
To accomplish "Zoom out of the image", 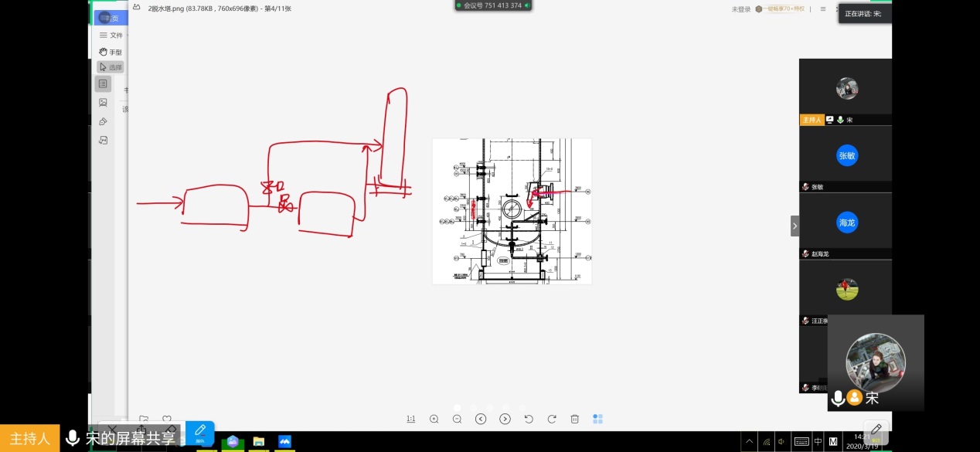I will (x=457, y=419).
